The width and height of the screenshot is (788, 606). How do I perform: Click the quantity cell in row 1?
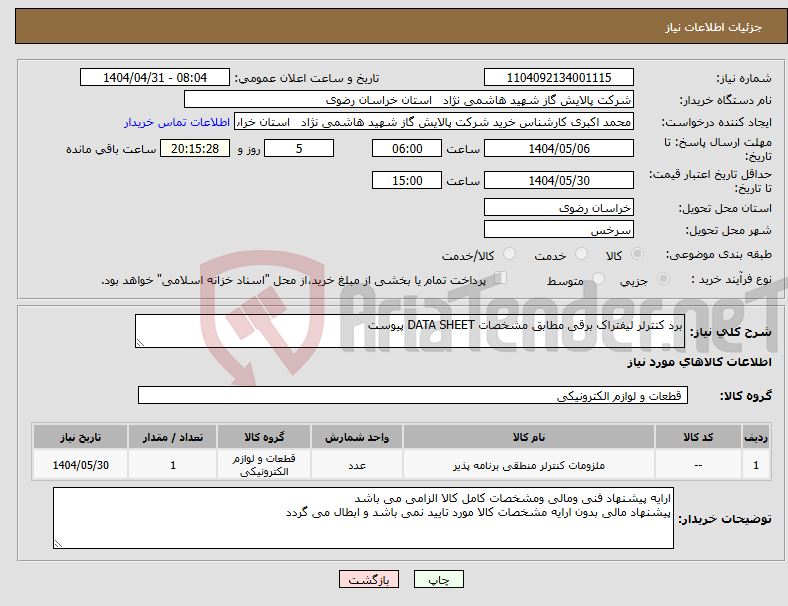coord(173,465)
